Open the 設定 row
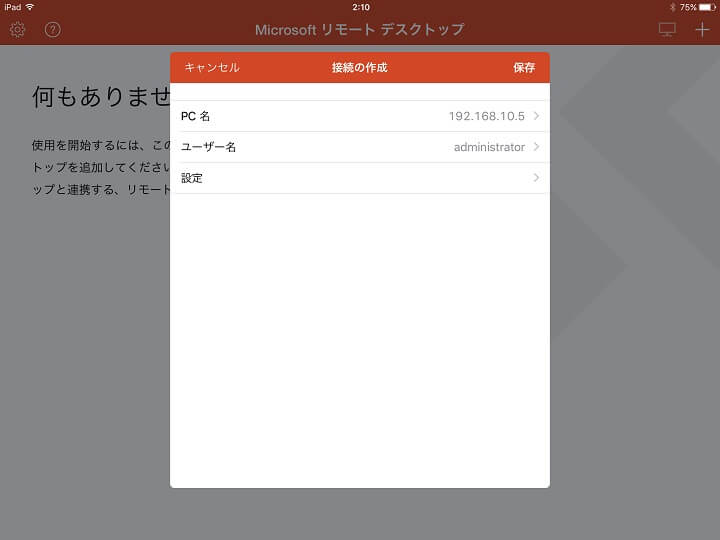The width and height of the screenshot is (720, 540). 360,178
